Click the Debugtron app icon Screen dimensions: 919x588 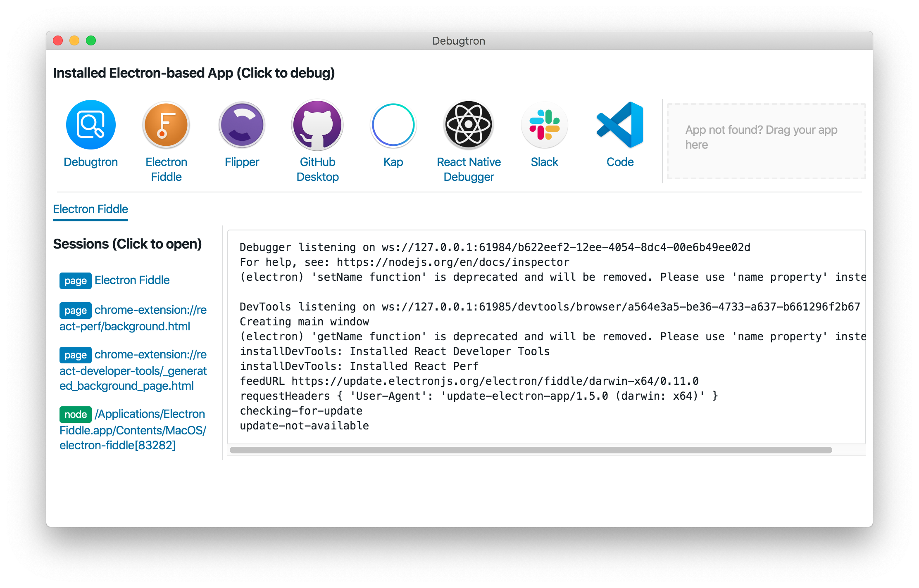tap(90, 125)
